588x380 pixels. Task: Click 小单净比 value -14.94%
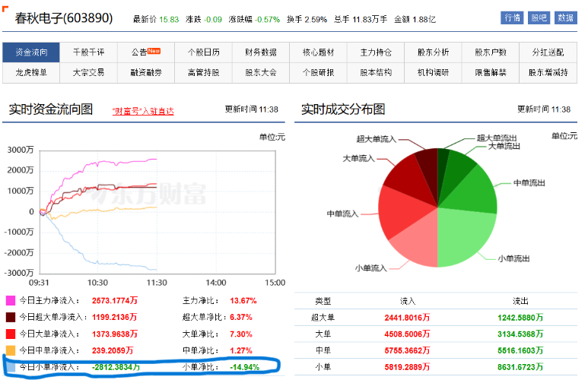click(244, 367)
